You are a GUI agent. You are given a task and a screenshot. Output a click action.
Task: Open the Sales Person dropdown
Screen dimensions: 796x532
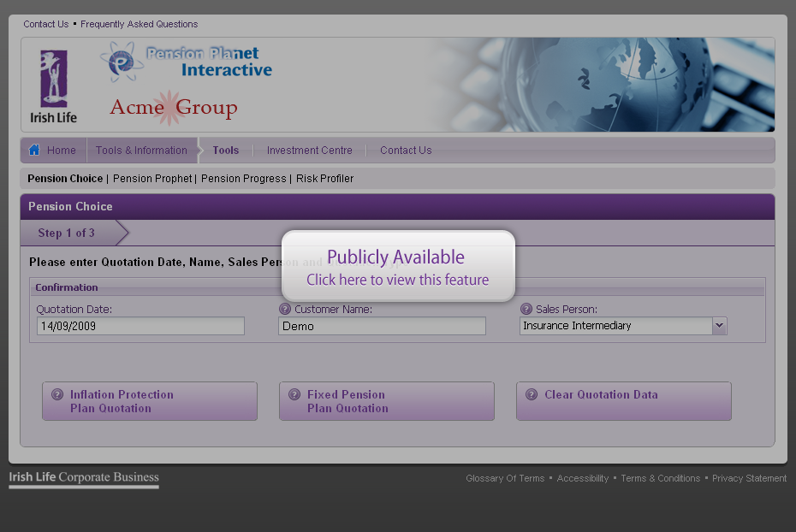(x=719, y=326)
